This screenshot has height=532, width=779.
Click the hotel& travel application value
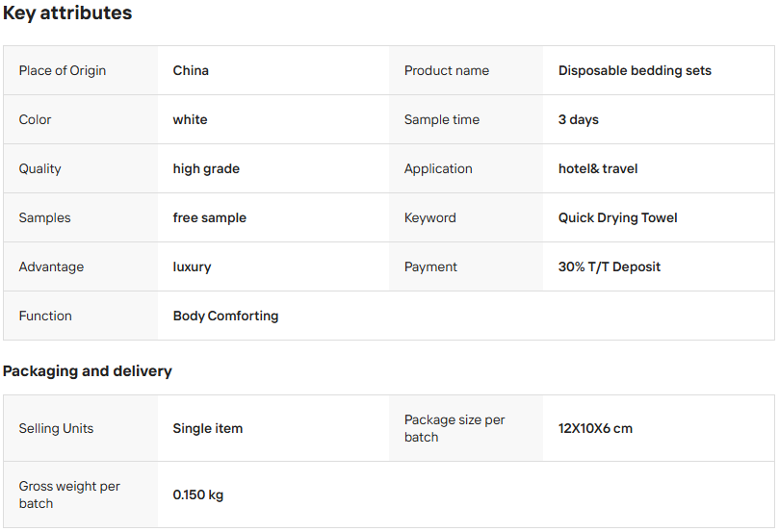pos(598,168)
